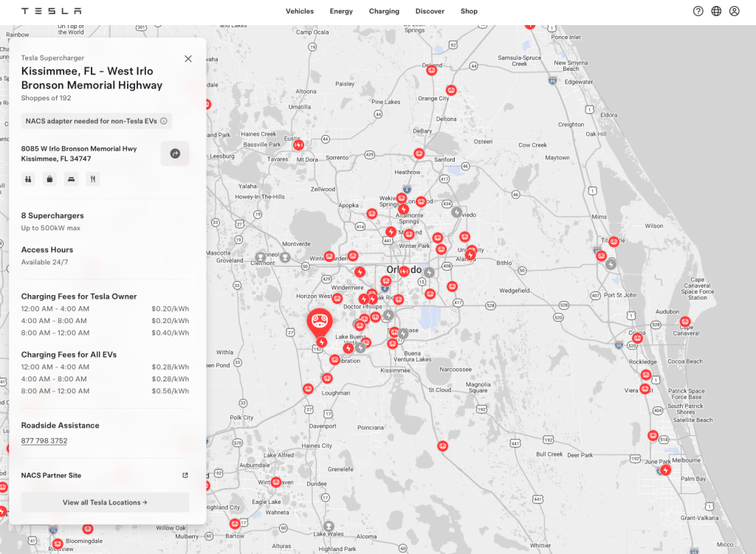
Task: Open the Vehicles menu
Action: [x=300, y=11]
